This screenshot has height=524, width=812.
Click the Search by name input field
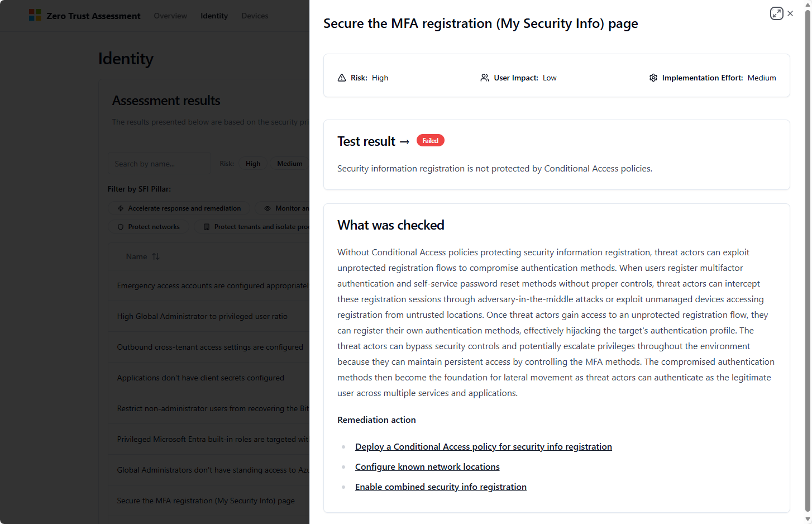tap(159, 163)
